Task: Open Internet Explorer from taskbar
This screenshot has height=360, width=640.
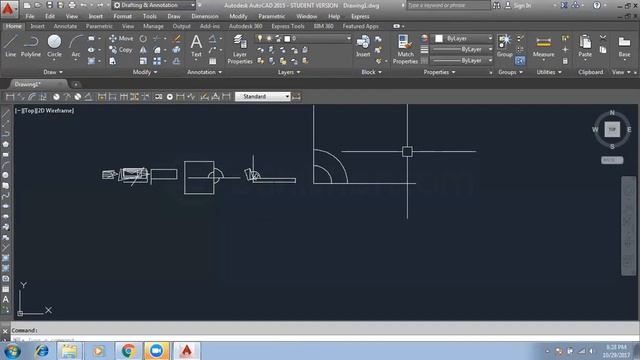Action: coord(42,351)
